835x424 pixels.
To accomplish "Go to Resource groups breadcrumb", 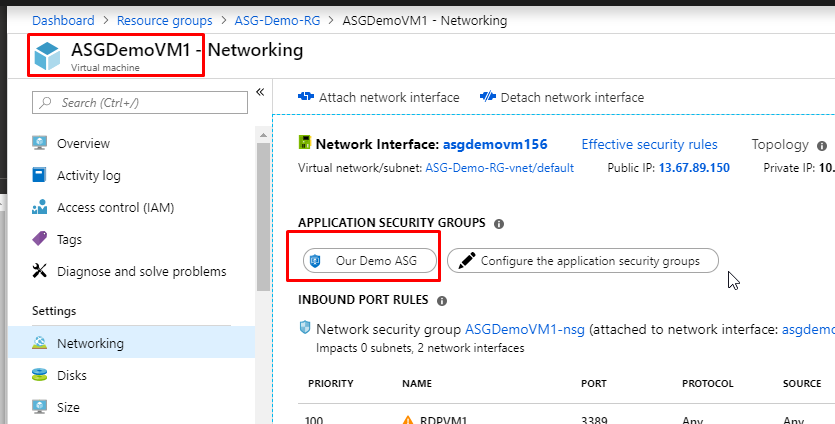I will [x=164, y=20].
